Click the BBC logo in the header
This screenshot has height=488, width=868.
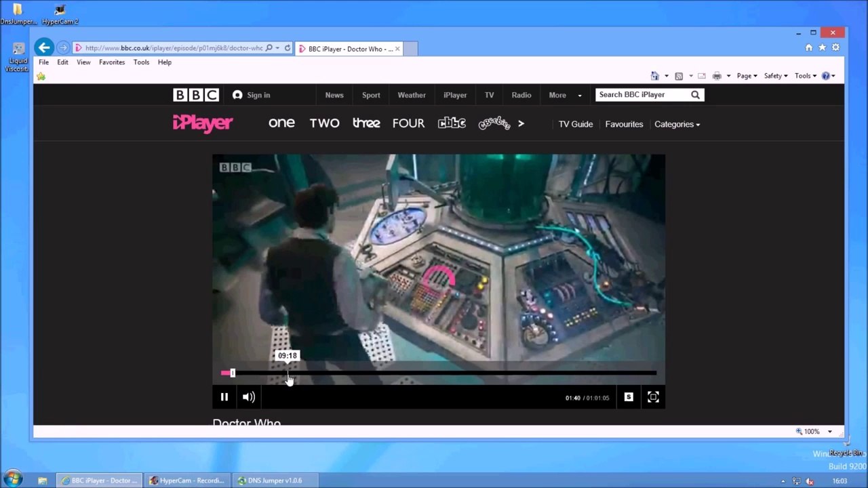click(195, 95)
